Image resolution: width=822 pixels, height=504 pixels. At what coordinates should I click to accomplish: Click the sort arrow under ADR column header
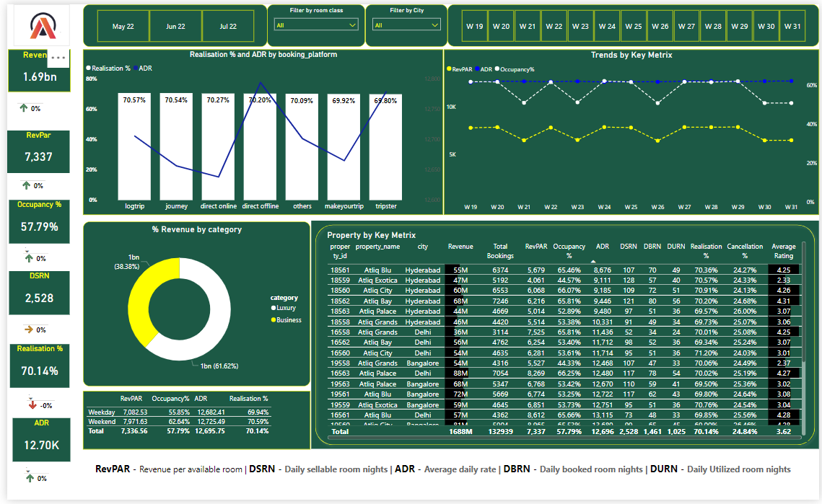pyautogui.click(x=593, y=262)
